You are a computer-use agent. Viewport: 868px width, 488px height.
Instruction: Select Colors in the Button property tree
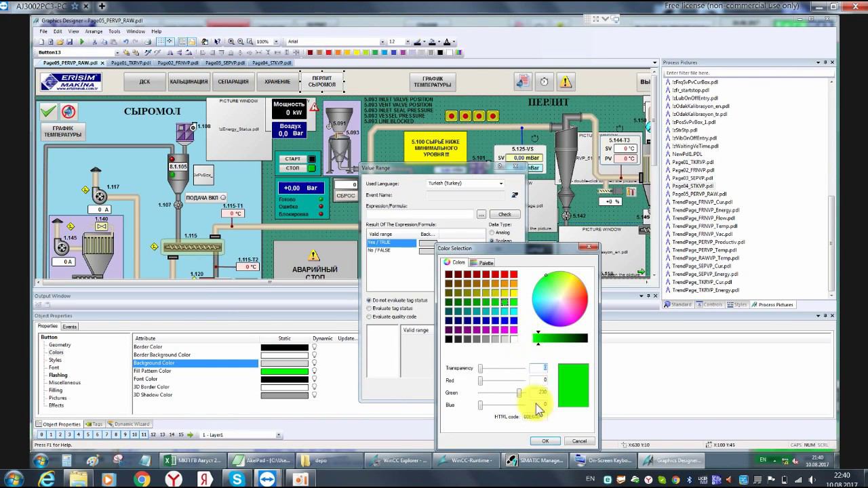tap(56, 352)
